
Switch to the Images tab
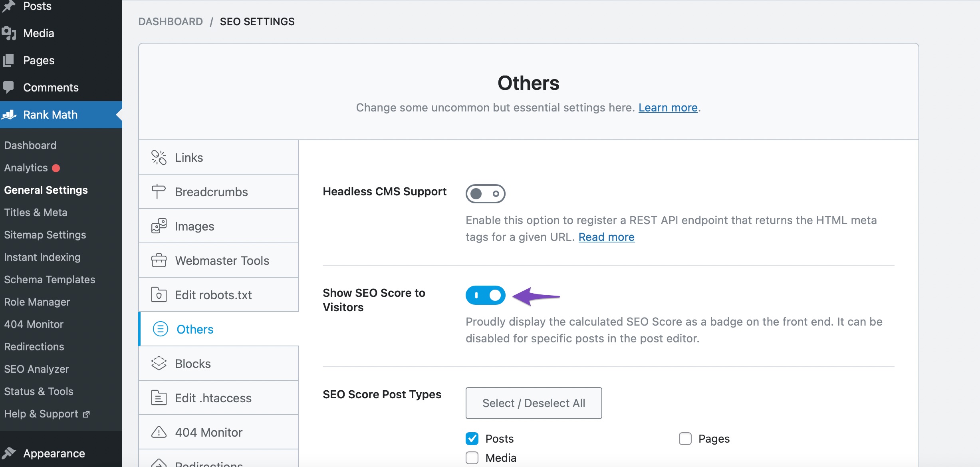point(218,226)
